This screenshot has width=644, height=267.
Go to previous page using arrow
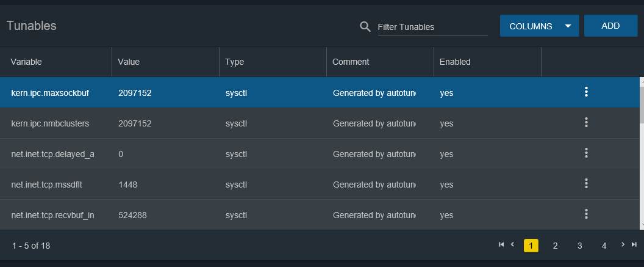coord(512,244)
